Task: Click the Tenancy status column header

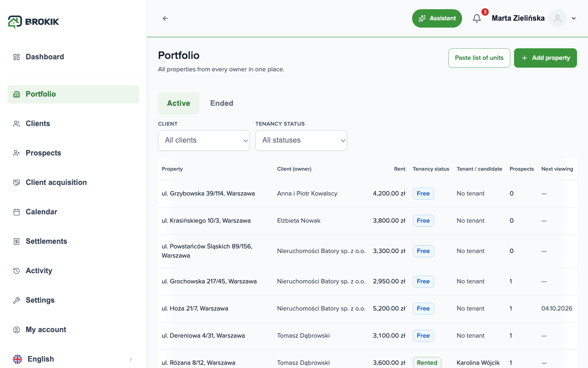Action: 431,169
